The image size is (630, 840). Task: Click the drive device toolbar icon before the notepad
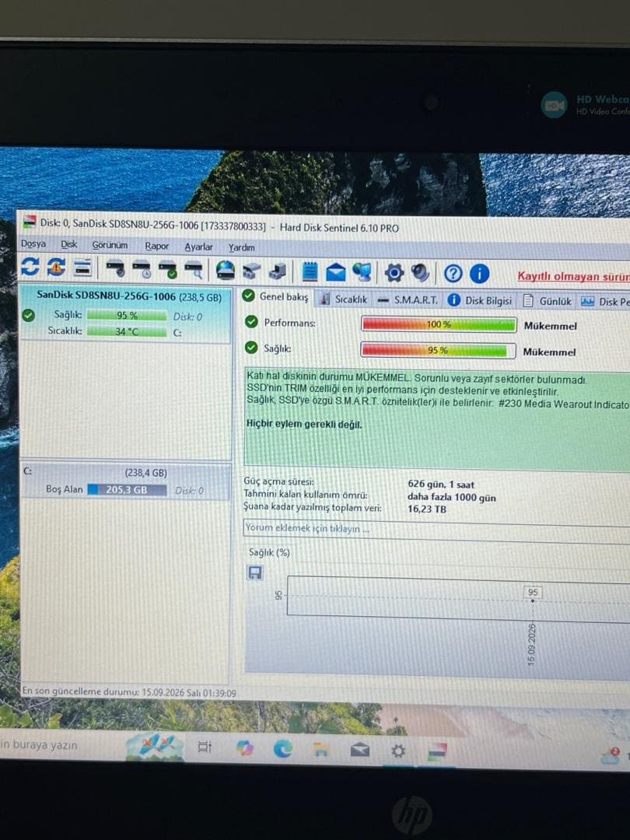(278, 271)
